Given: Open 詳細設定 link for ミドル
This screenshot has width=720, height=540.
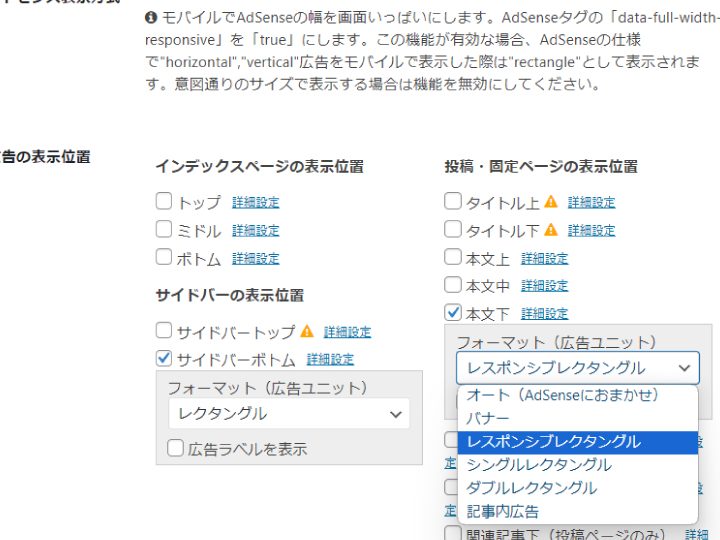Looking at the screenshot, I should coord(256,231).
